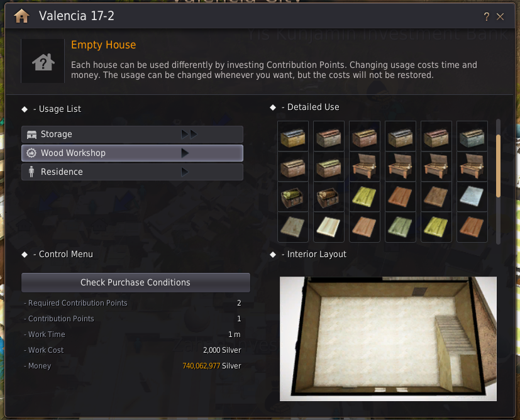Click the "Empty House" heading
This screenshot has width=520, height=420.
coord(104,45)
